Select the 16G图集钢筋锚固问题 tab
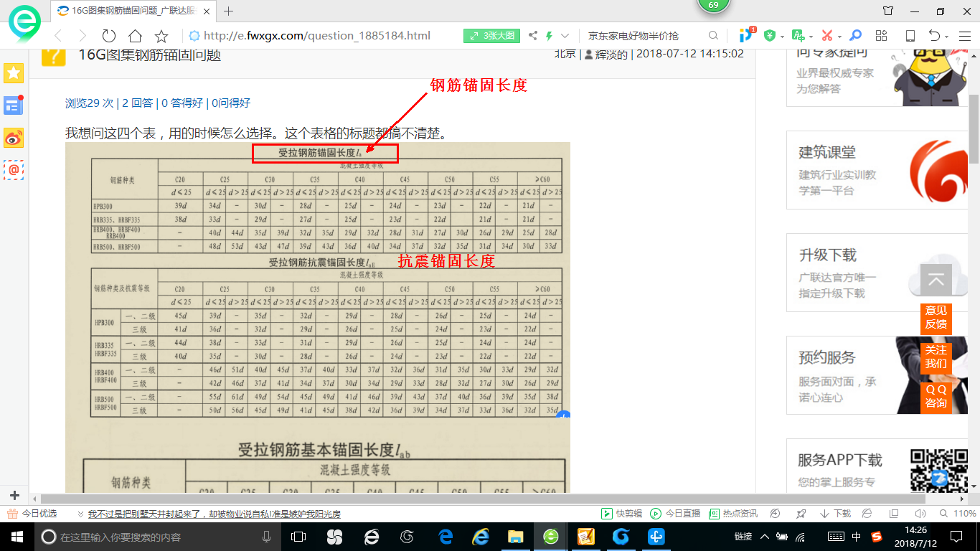 [x=132, y=11]
